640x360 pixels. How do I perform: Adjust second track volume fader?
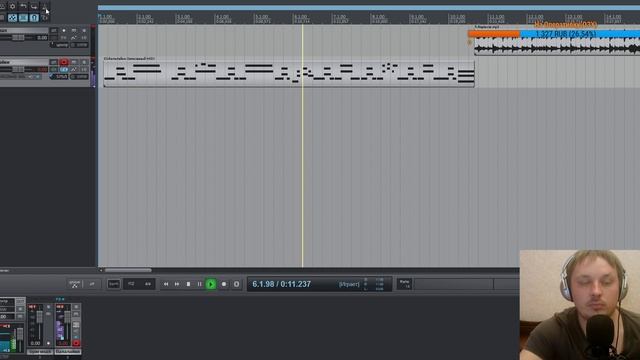point(18,69)
